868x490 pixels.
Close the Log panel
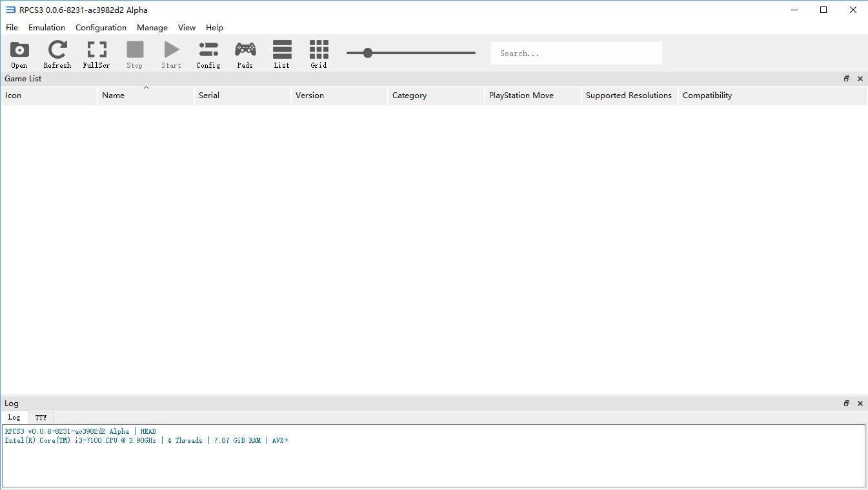tap(860, 403)
